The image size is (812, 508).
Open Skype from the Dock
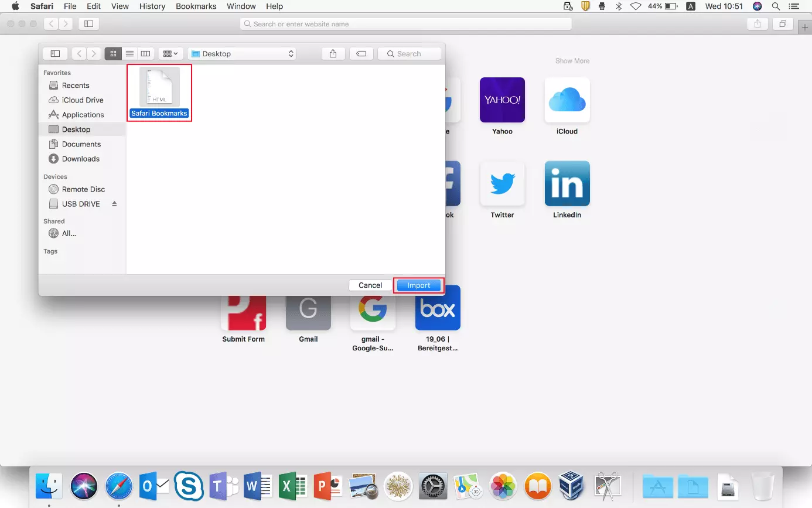[189, 486]
